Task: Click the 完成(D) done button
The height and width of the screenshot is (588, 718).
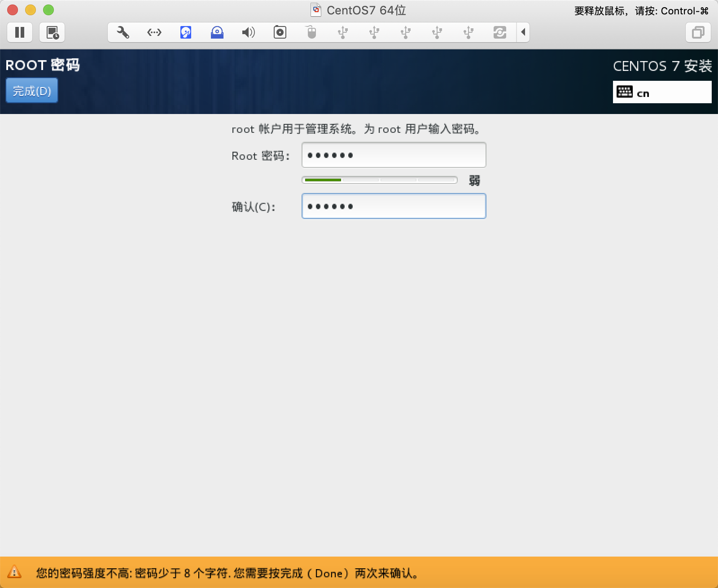Action: [x=32, y=91]
